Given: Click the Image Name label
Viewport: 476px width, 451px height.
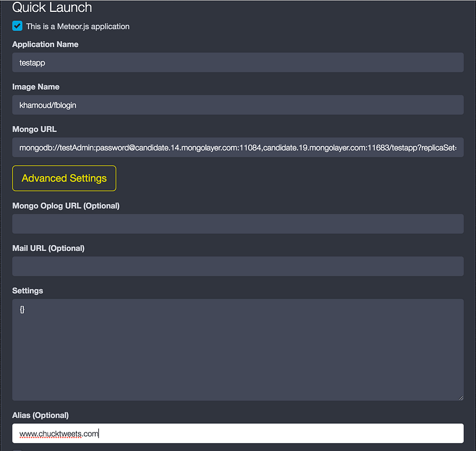Looking at the screenshot, I should (36, 87).
